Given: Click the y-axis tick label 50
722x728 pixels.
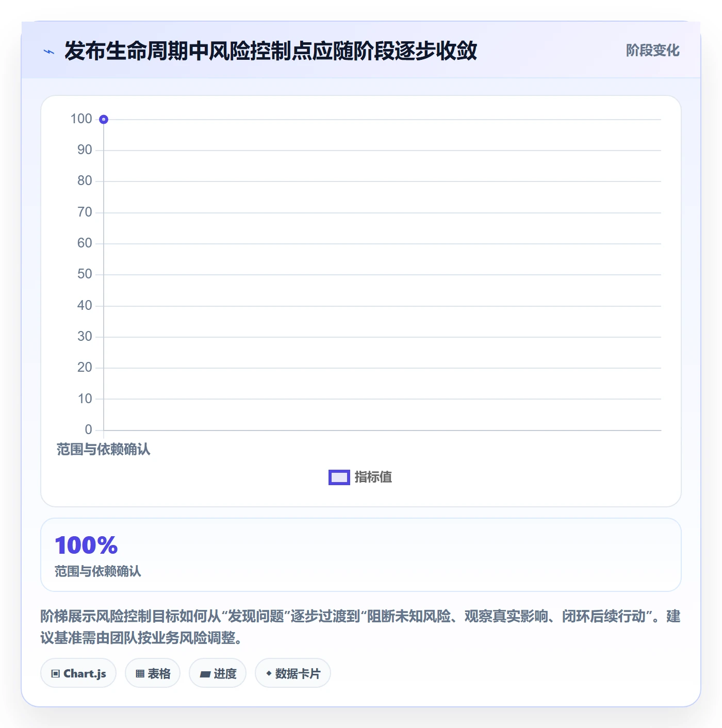Looking at the screenshot, I should pyautogui.click(x=85, y=274).
